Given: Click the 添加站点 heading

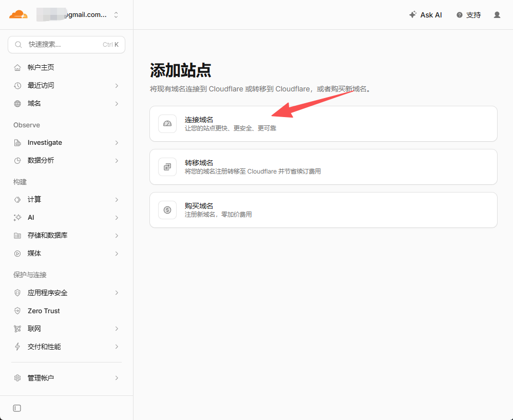Looking at the screenshot, I should pyautogui.click(x=181, y=70).
